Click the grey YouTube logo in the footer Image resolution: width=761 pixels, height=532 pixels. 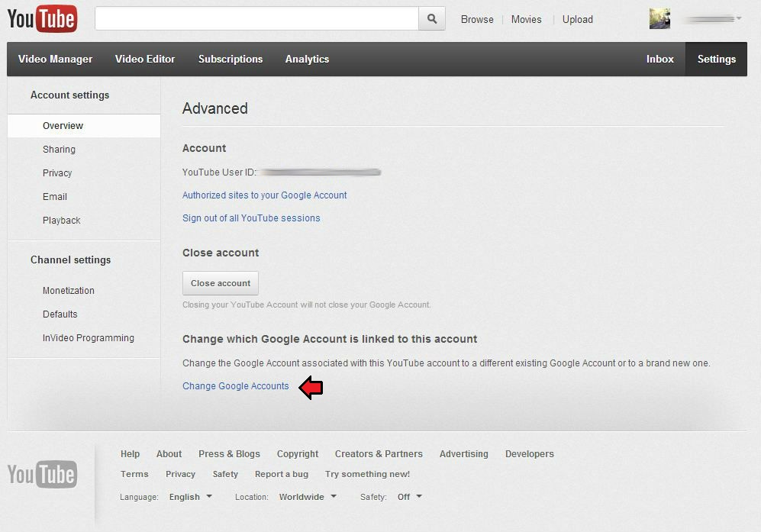click(x=42, y=474)
